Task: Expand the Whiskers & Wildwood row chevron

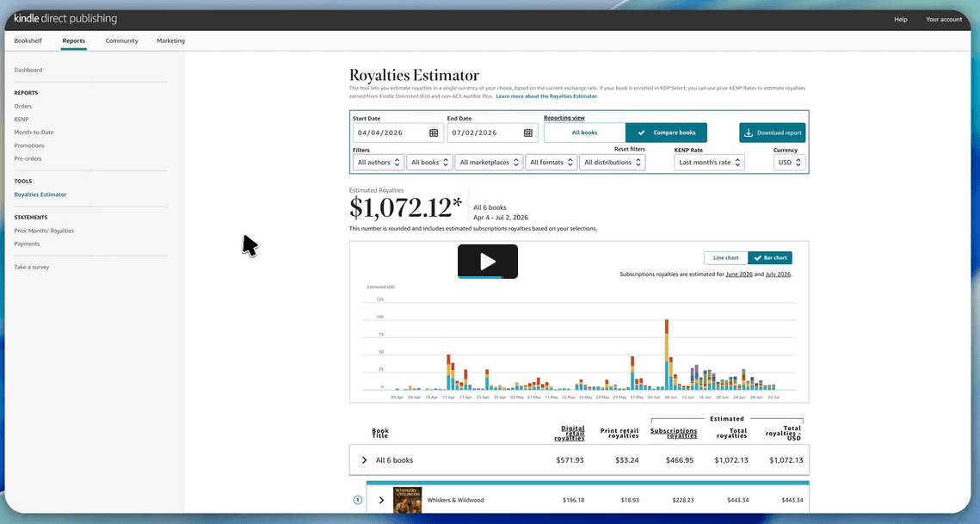Action: tap(381, 500)
